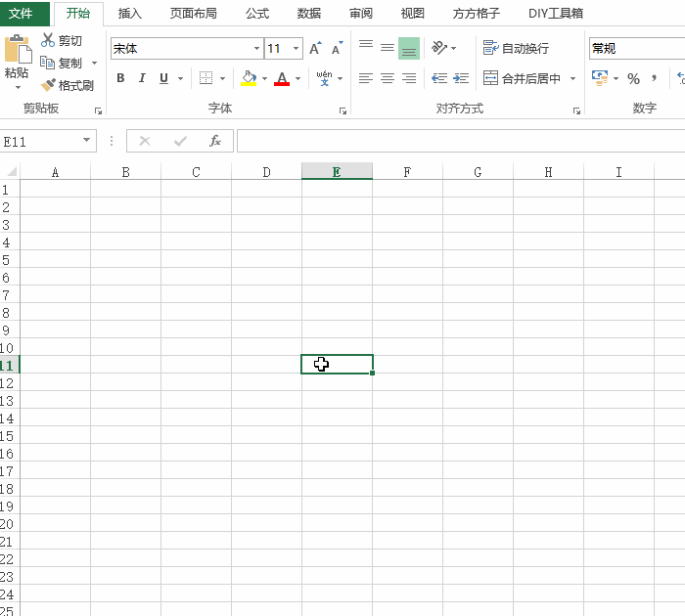
Task: Open phonetic guide dropdown arrow
Action: point(341,78)
